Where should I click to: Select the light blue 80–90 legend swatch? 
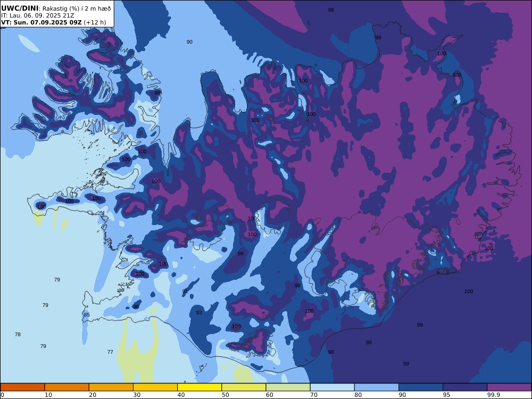click(377, 387)
